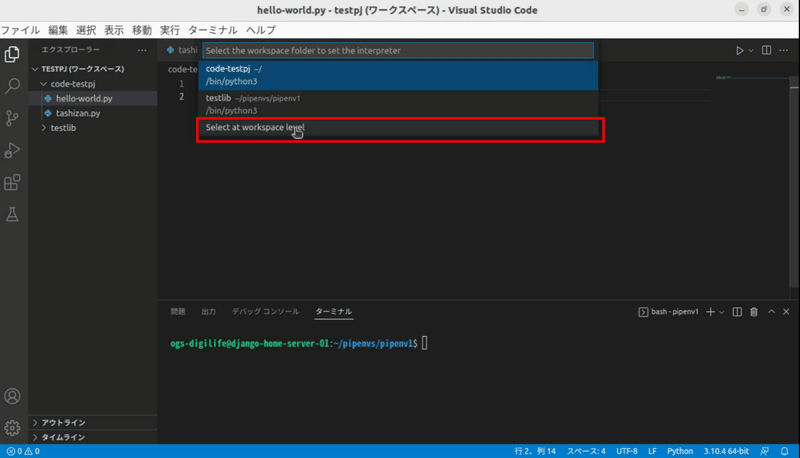Click the 行 2、列 14 cursor position
This screenshot has height=458, width=800.
(535, 451)
